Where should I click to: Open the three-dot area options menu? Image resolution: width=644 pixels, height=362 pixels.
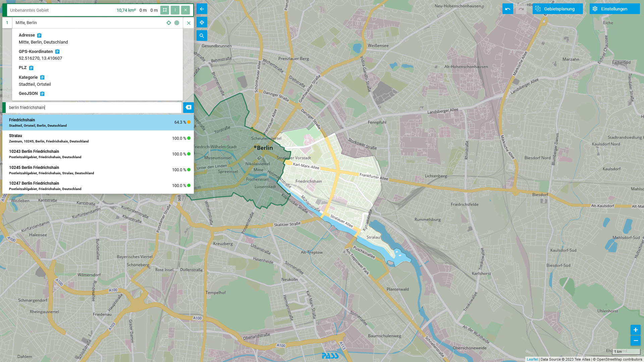pos(175,10)
